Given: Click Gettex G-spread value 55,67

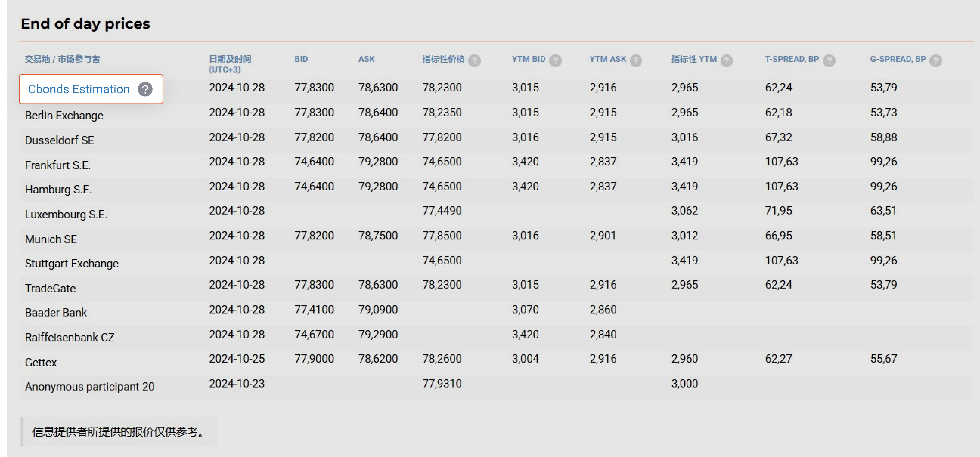Looking at the screenshot, I should [x=883, y=359].
